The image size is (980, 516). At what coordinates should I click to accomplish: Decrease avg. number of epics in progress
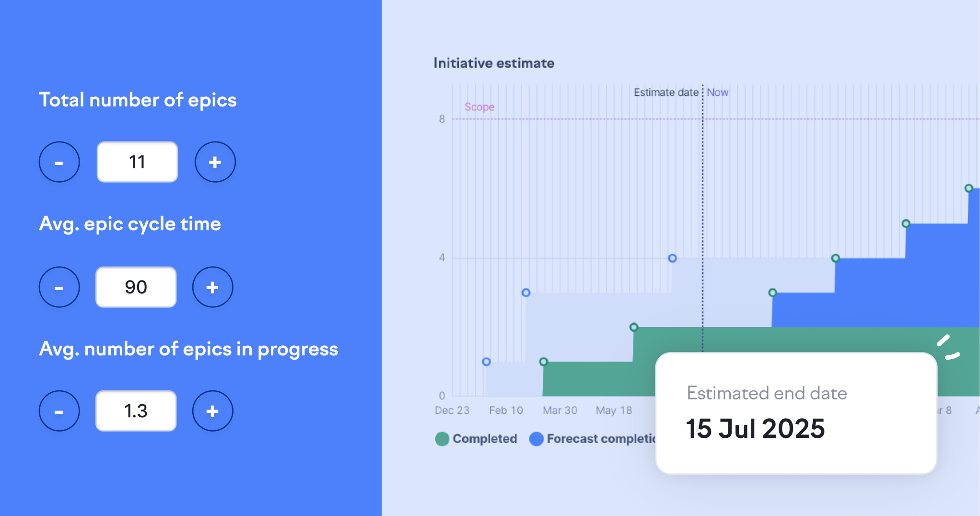59,411
